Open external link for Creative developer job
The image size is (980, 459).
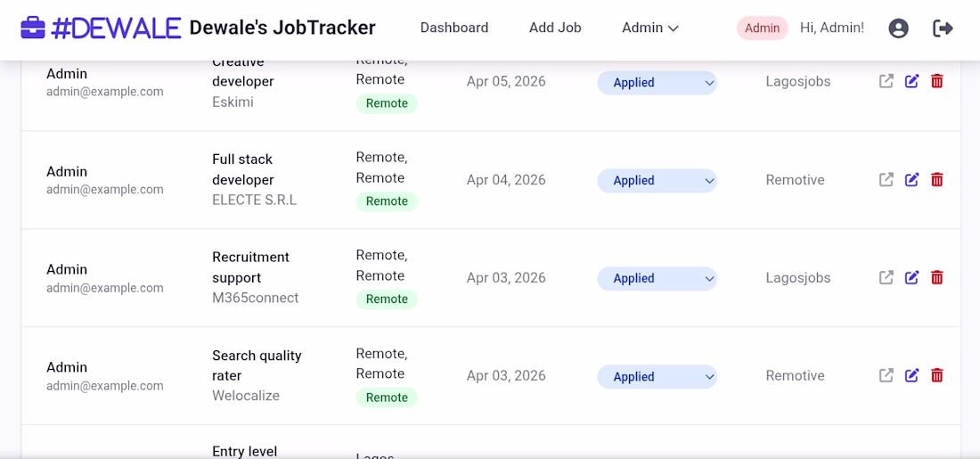coord(886,81)
